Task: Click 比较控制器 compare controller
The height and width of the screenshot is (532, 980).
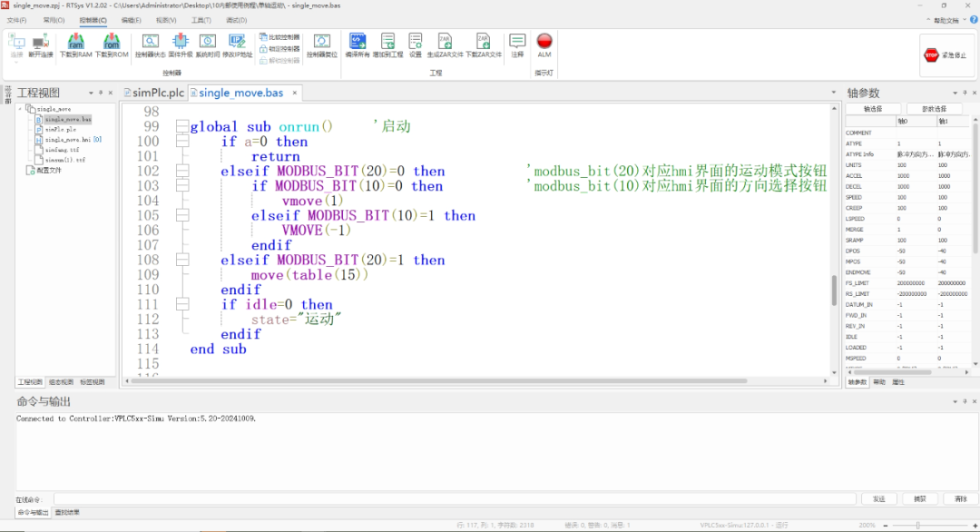Action: pos(279,37)
